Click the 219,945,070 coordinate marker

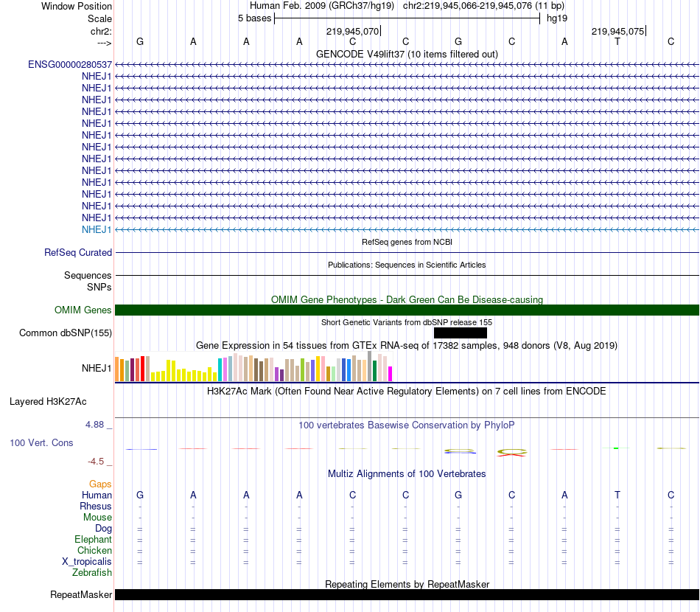tap(353, 31)
